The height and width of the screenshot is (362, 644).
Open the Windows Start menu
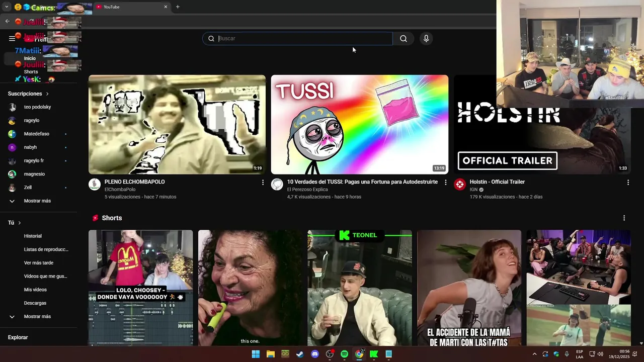coord(256,354)
